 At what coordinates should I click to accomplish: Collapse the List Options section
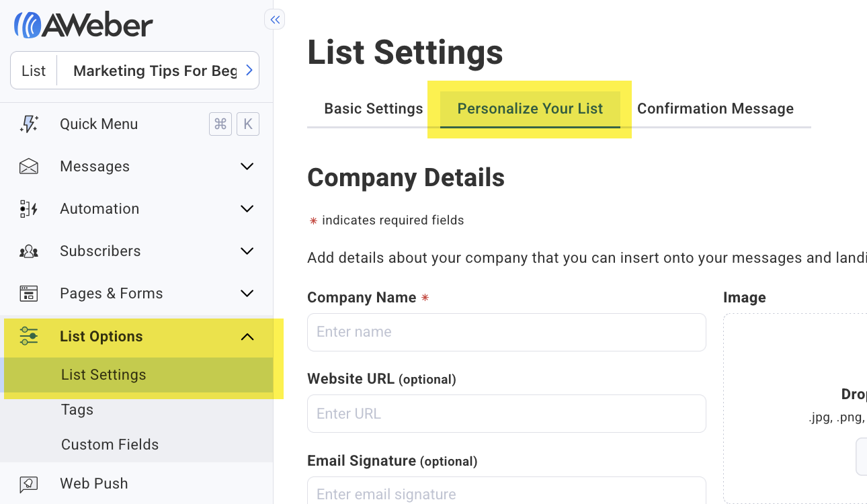(x=247, y=336)
